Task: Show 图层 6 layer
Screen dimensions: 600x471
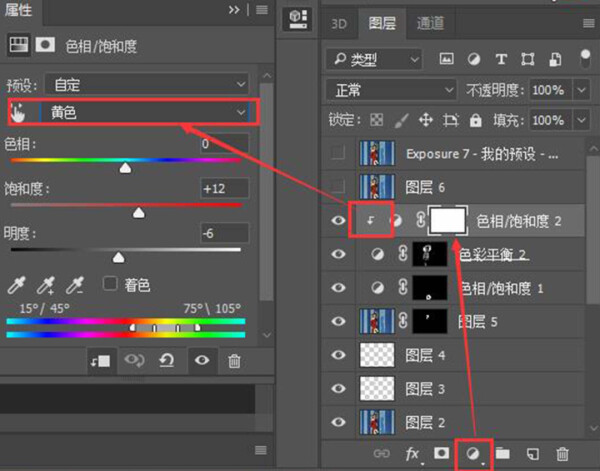Action: pyautogui.click(x=338, y=186)
